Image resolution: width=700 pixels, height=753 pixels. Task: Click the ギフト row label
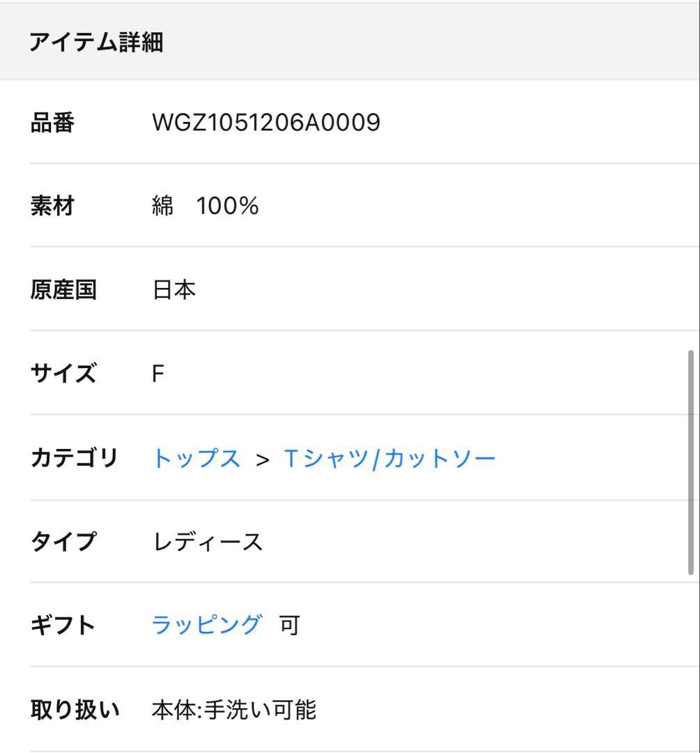pyautogui.click(x=63, y=625)
